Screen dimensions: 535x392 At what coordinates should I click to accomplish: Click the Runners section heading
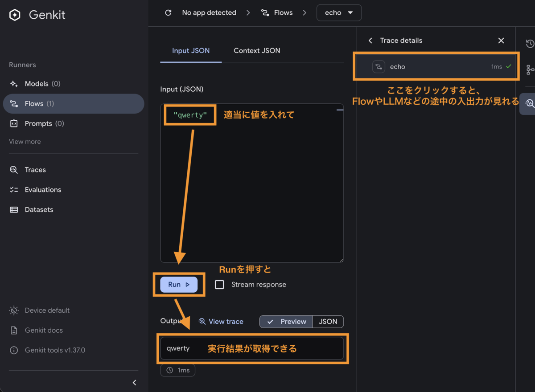click(22, 65)
